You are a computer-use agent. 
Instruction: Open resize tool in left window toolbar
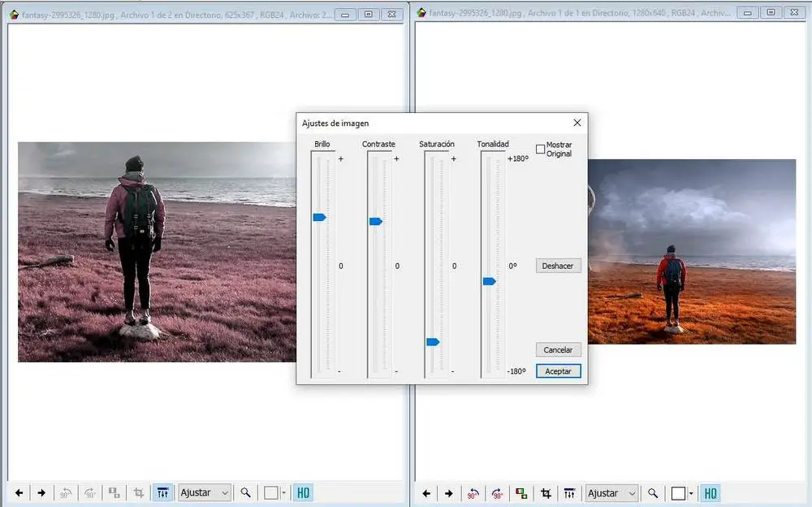pyautogui.click(x=114, y=492)
